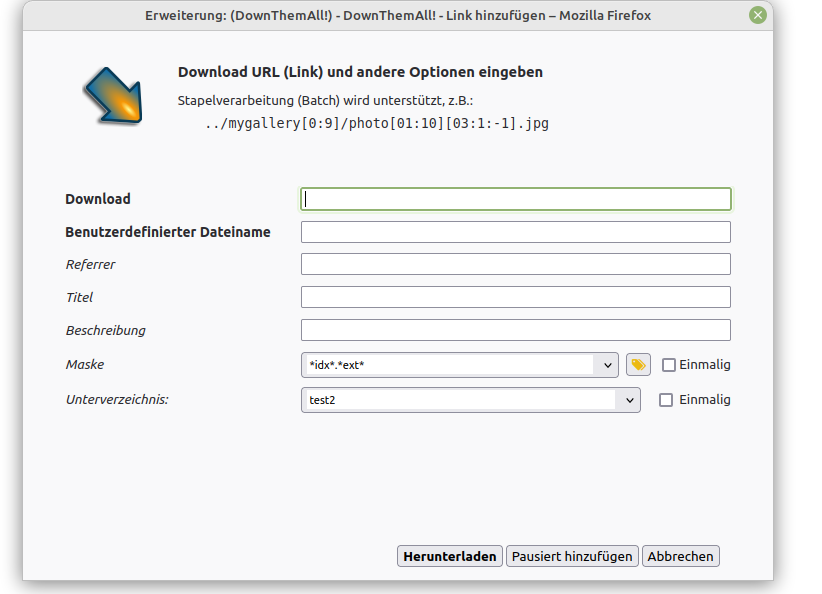This screenshot has width=822, height=594.
Task: Focus the Download URL input field
Action: click(516, 199)
